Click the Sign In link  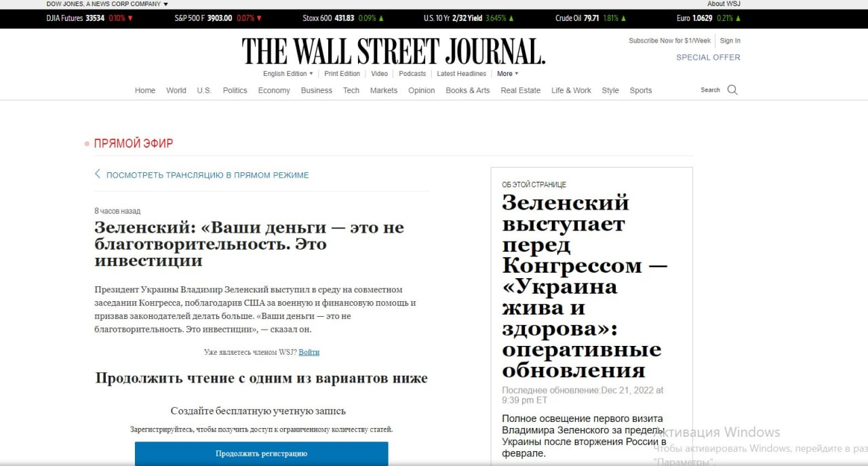[730, 41]
